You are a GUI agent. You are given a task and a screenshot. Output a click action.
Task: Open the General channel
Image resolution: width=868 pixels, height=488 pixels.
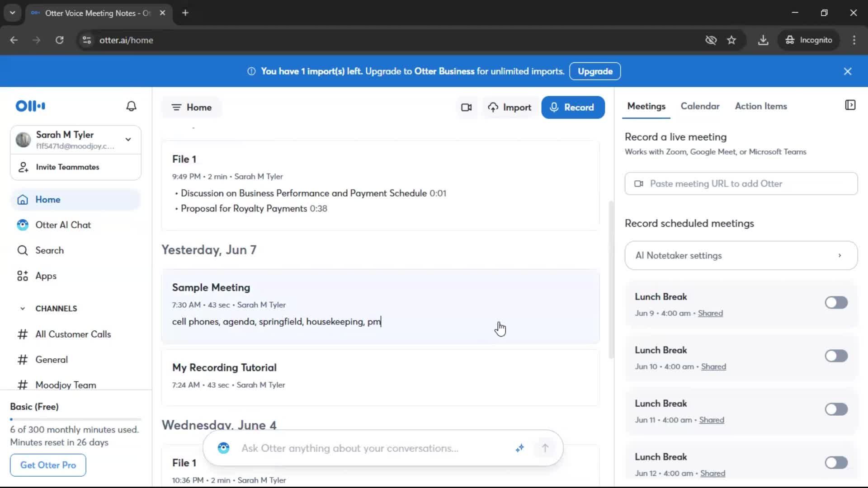(x=75, y=360)
